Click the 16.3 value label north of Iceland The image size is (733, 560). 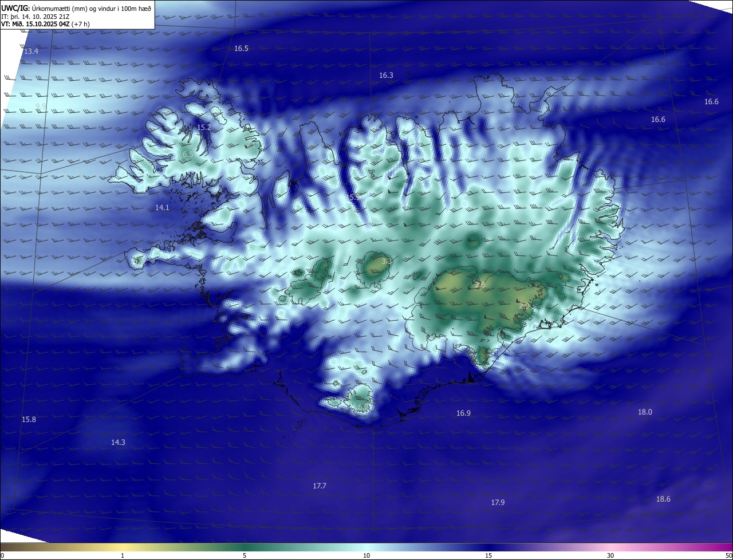tap(386, 76)
